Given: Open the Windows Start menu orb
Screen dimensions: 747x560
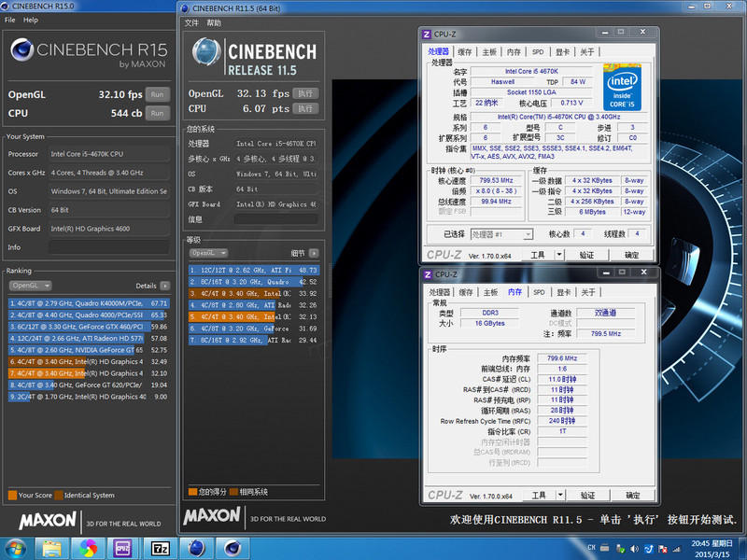Looking at the screenshot, I should 16,547.
